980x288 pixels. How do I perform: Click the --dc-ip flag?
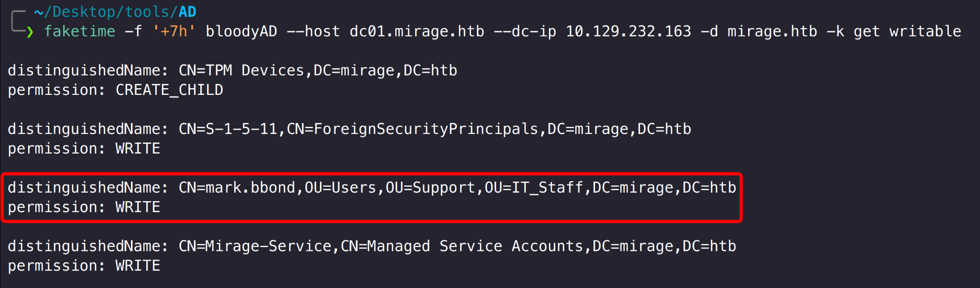coord(525,31)
